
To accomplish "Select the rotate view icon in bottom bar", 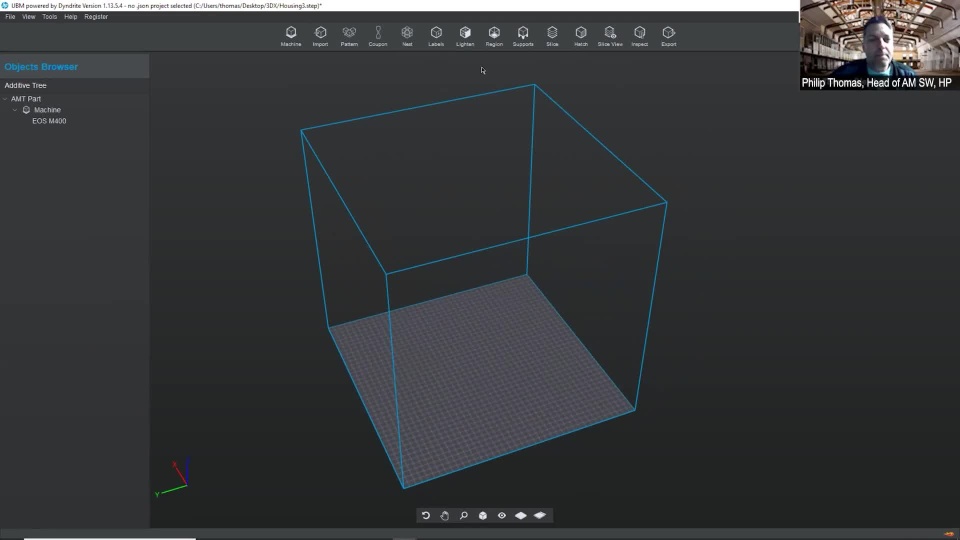I will pos(426,516).
